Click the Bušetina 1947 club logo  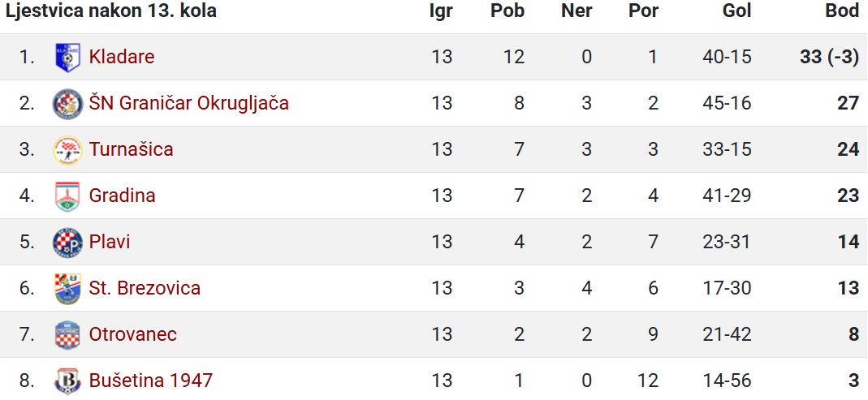pyautogui.click(x=67, y=381)
